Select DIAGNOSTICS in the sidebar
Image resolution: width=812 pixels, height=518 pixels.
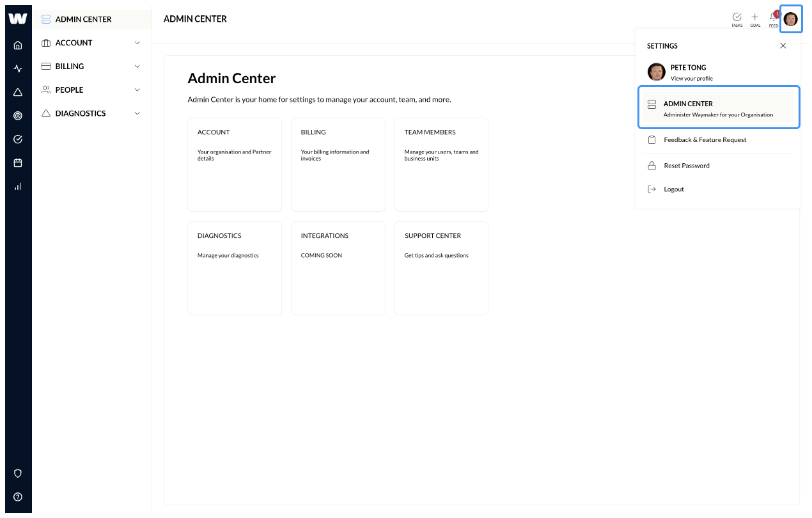[x=91, y=114]
